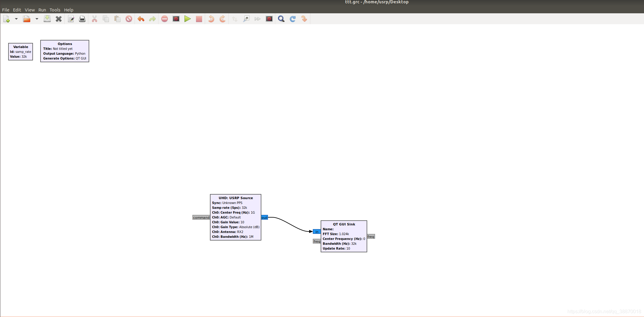Click the 'Update Rate: 10' text
This screenshot has height=317, width=644.
(x=336, y=248)
